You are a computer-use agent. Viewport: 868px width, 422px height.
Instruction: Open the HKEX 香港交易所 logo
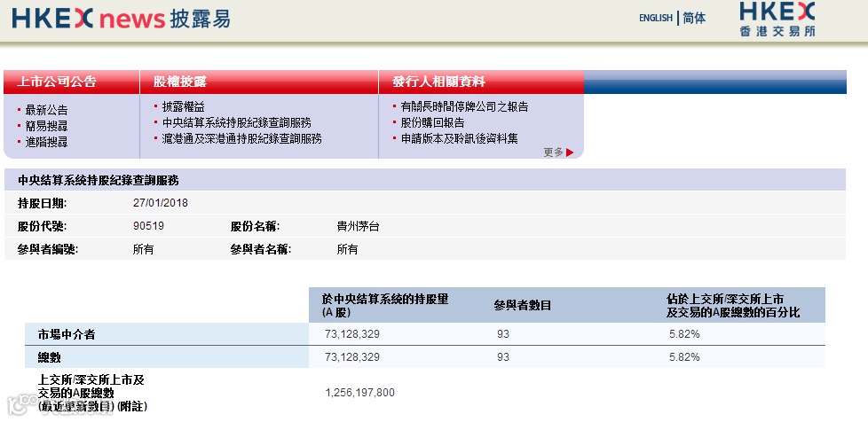point(777,19)
